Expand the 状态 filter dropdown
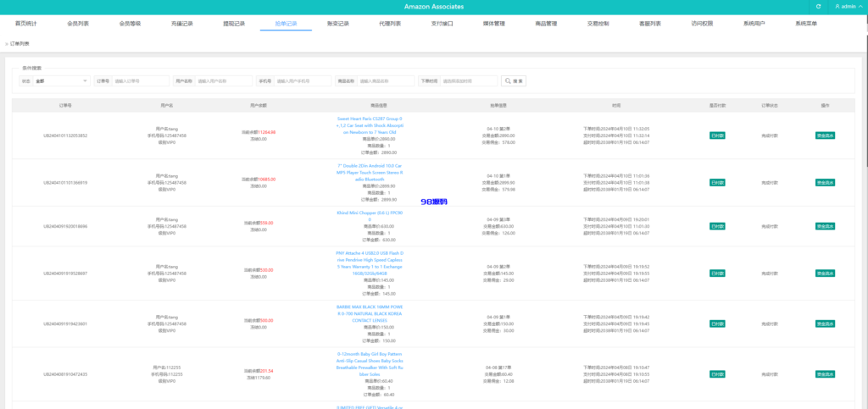This screenshot has width=868, height=409. (61, 80)
